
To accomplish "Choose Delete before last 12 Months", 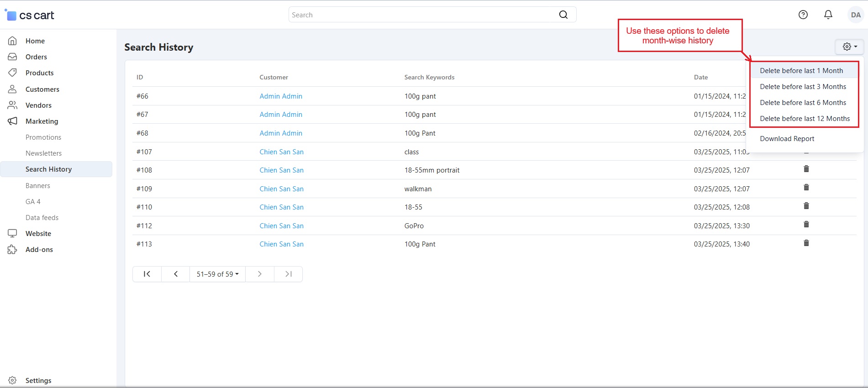I will click(x=805, y=119).
